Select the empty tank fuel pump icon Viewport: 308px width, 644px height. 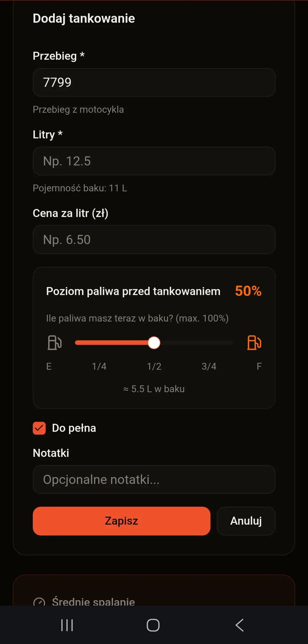(54, 343)
